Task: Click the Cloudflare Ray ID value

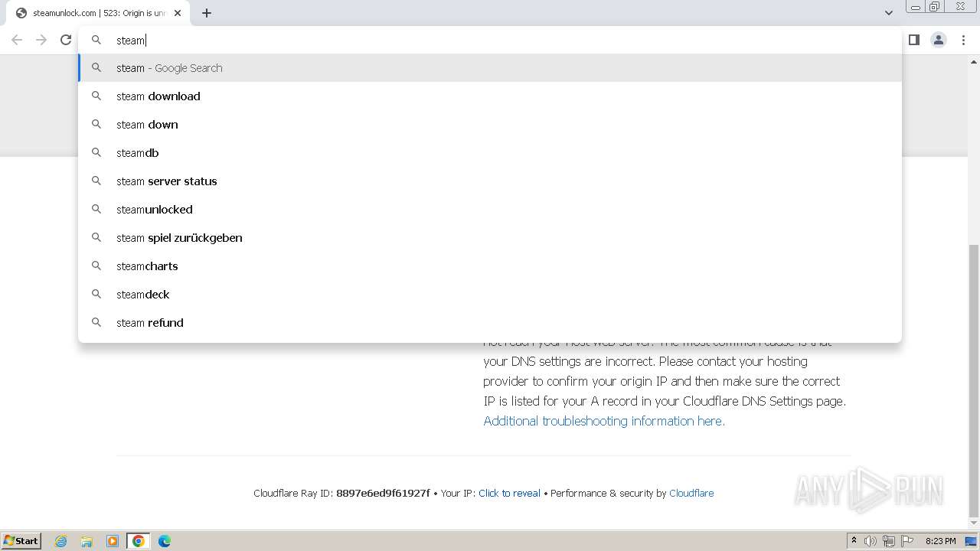Action: [383, 494]
